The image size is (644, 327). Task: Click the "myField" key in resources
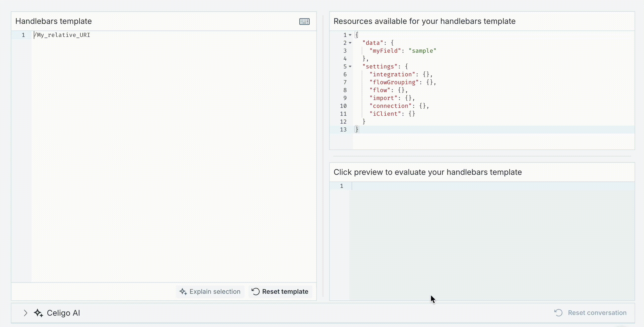[385, 51]
